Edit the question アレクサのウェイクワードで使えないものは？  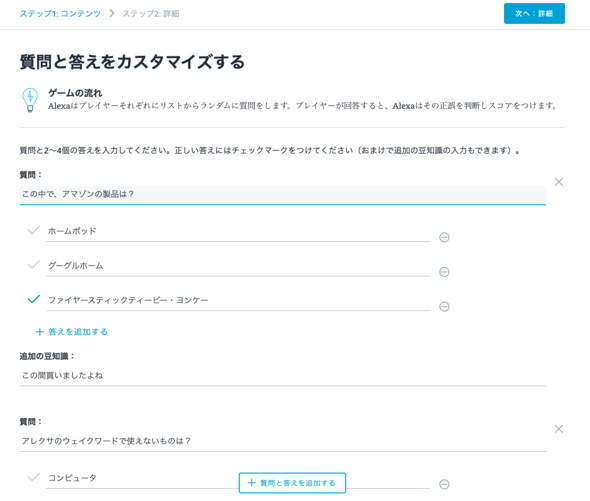283,442
